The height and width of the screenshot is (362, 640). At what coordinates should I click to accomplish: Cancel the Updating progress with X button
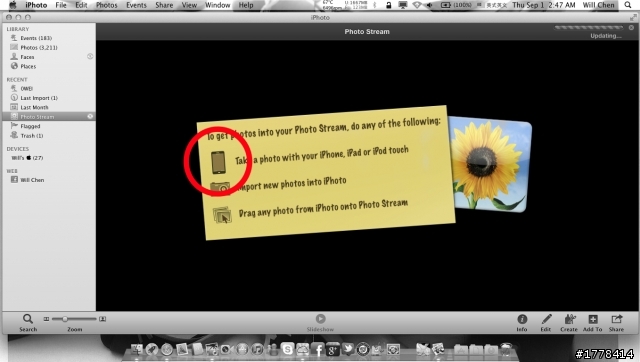coord(631,28)
